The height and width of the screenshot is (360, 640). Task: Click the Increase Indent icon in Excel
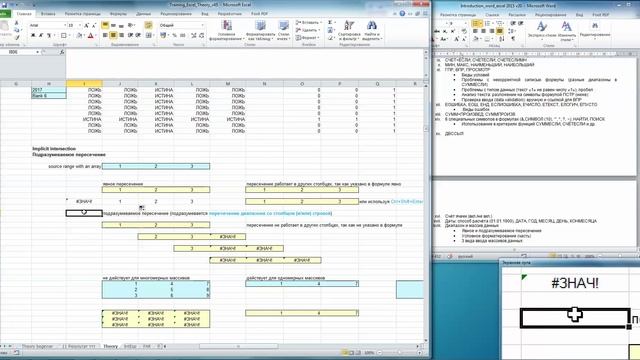click(138, 36)
